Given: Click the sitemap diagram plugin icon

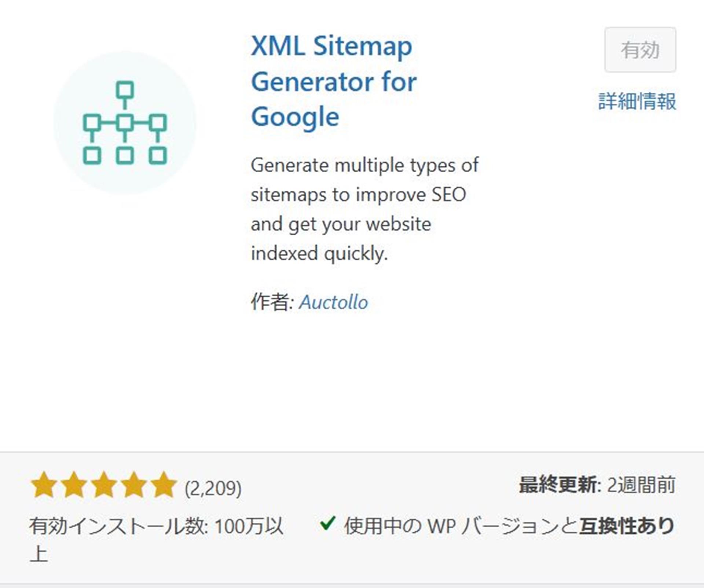Looking at the screenshot, I should pyautogui.click(x=125, y=122).
